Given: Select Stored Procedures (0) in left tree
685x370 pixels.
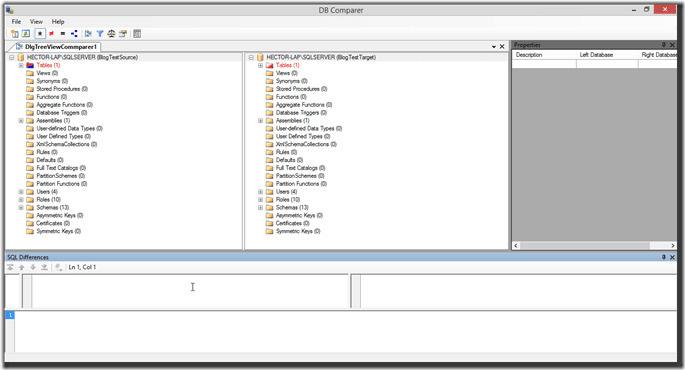Looking at the screenshot, I should (x=62, y=89).
